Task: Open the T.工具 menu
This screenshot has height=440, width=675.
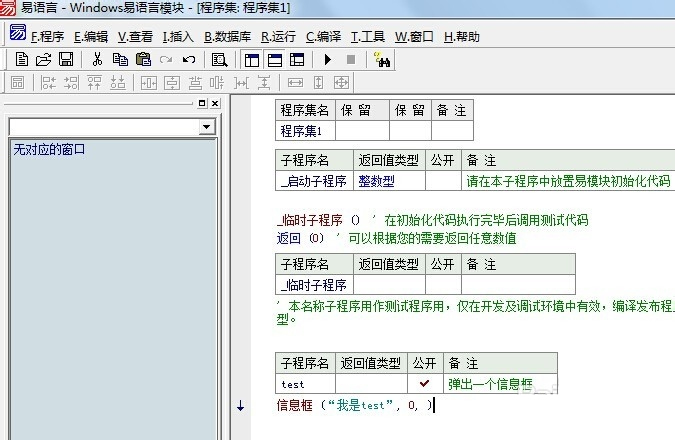Action: tap(367, 37)
